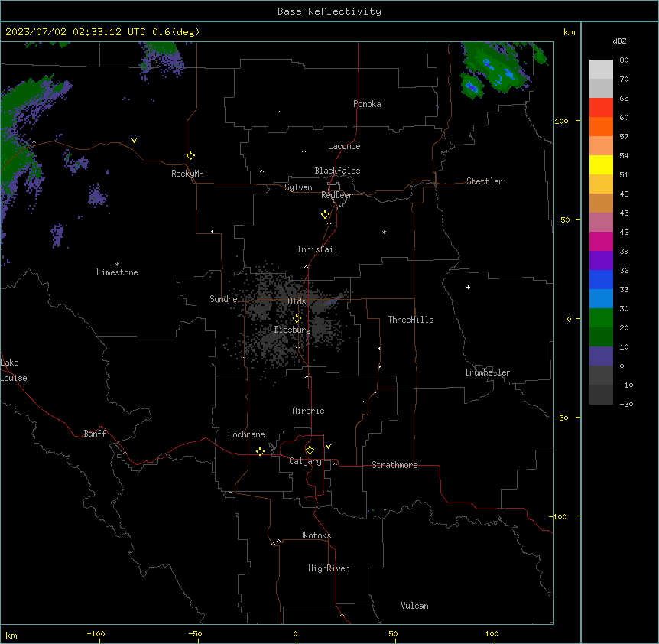Click the Okotoks town label
659x644 pixels.
point(315,535)
